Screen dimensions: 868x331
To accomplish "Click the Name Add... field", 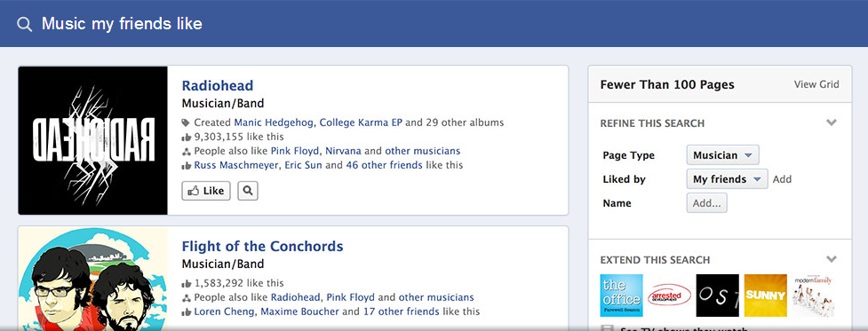I will click(707, 203).
